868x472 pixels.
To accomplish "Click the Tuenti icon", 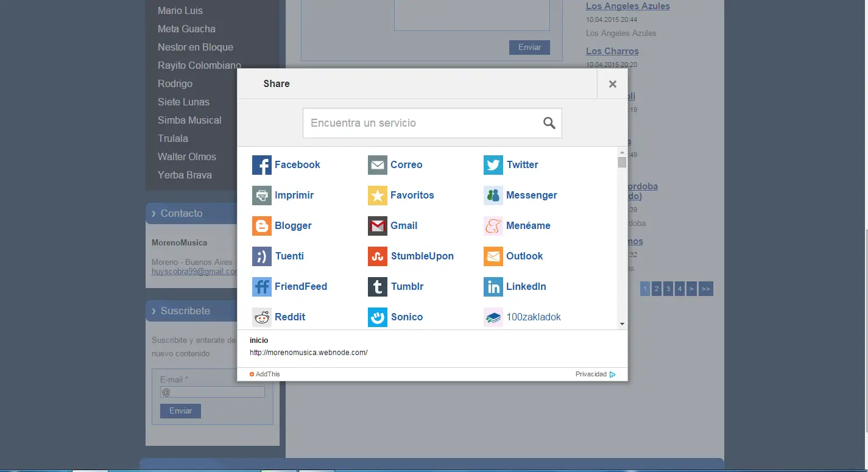I will [262, 256].
